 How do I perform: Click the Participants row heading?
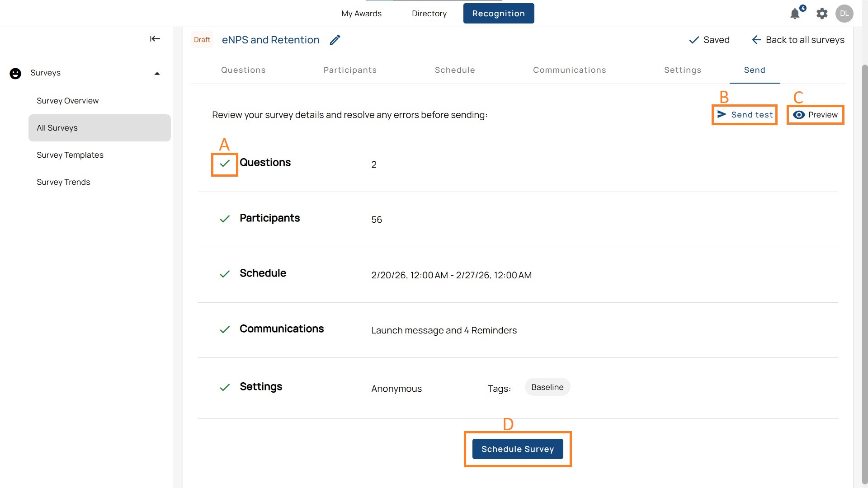click(269, 218)
